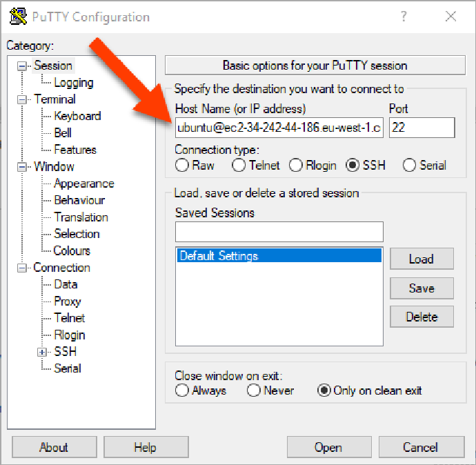Go to Colours settings in the tree
476x465 pixels.
tap(72, 250)
